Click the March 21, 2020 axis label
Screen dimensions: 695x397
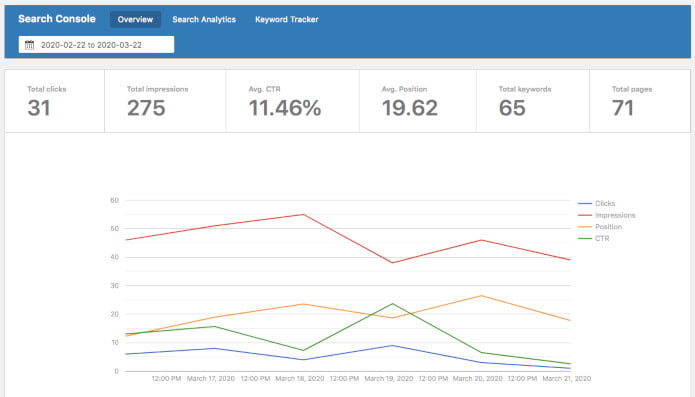tap(566, 378)
